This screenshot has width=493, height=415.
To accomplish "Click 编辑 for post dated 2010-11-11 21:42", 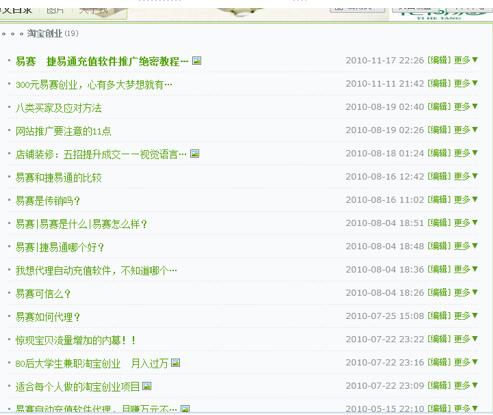I will coord(439,83).
